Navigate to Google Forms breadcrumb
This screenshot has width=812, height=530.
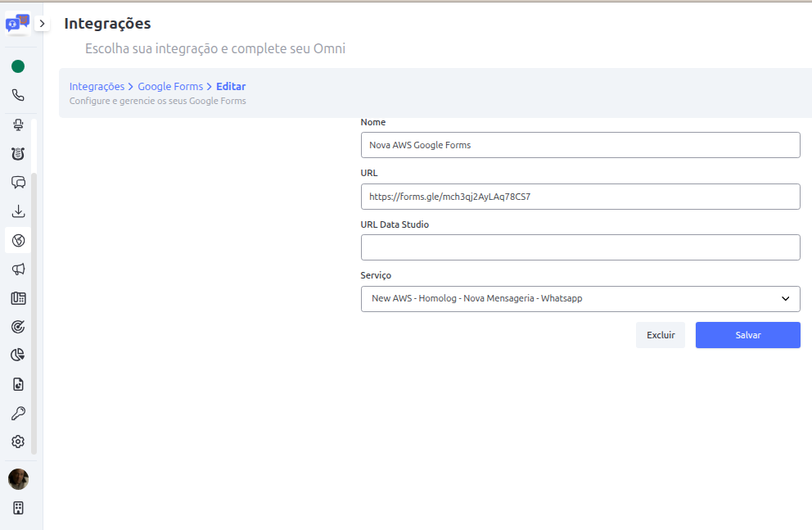[170, 86]
